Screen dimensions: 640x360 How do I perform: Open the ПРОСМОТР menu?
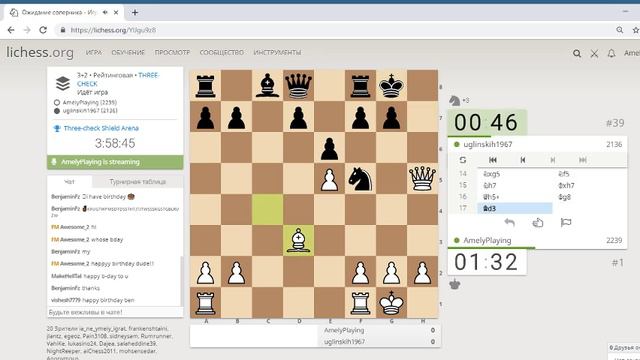(x=172, y=53)
